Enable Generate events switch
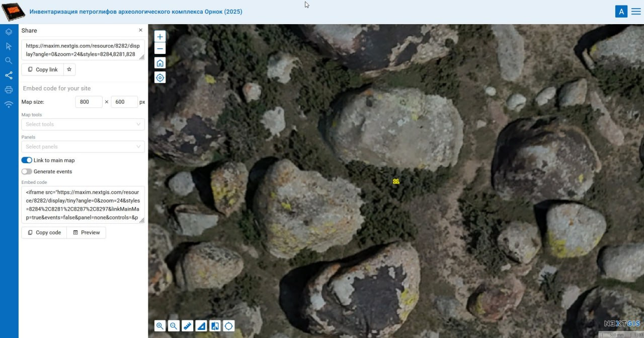Viewport: 644px width, 338px height. click(27, 171)
